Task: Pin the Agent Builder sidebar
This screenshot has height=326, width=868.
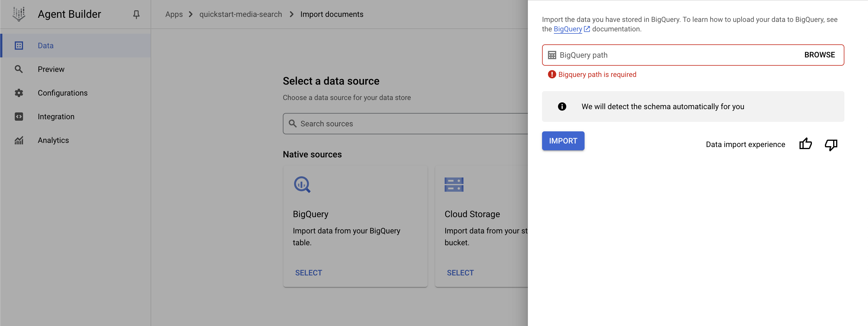Action: pyautogui.click(x=136, y=14)
